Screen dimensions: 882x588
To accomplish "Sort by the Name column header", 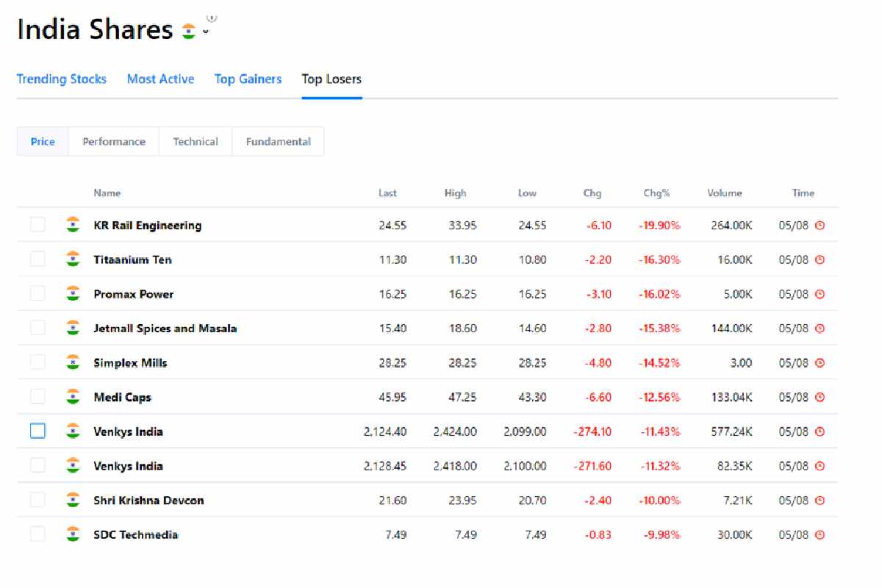I will (107, 193).
